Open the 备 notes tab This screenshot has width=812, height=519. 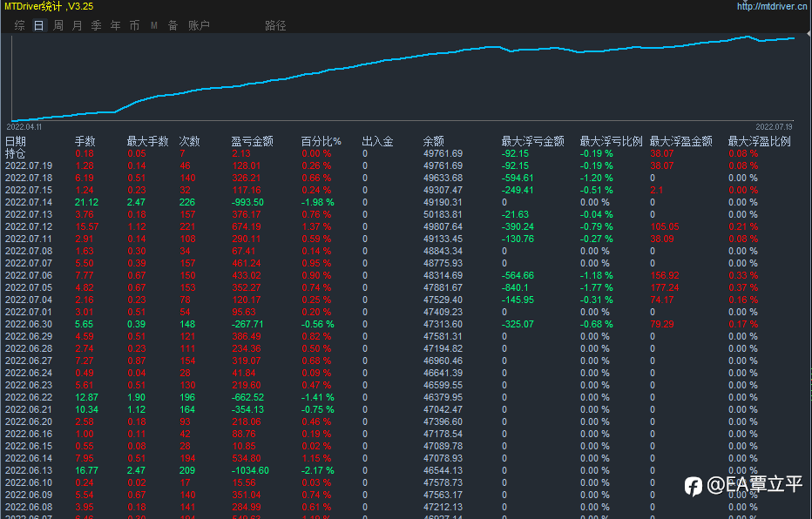point(173,25)
